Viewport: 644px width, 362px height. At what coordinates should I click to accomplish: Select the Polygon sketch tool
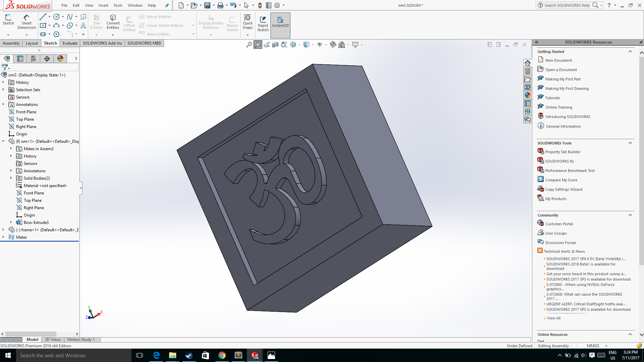[x=56, y=34]
